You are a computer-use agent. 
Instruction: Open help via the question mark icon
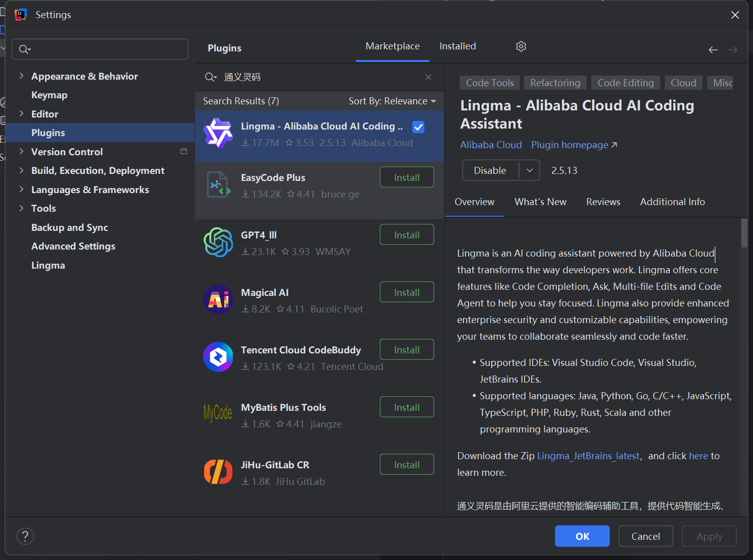click(x=25, y=536)
